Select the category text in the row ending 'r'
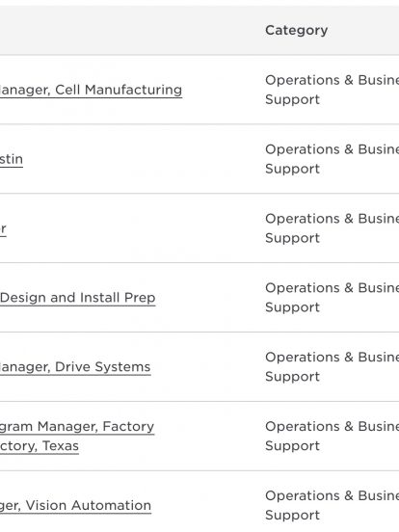 [x=332, y=228]
